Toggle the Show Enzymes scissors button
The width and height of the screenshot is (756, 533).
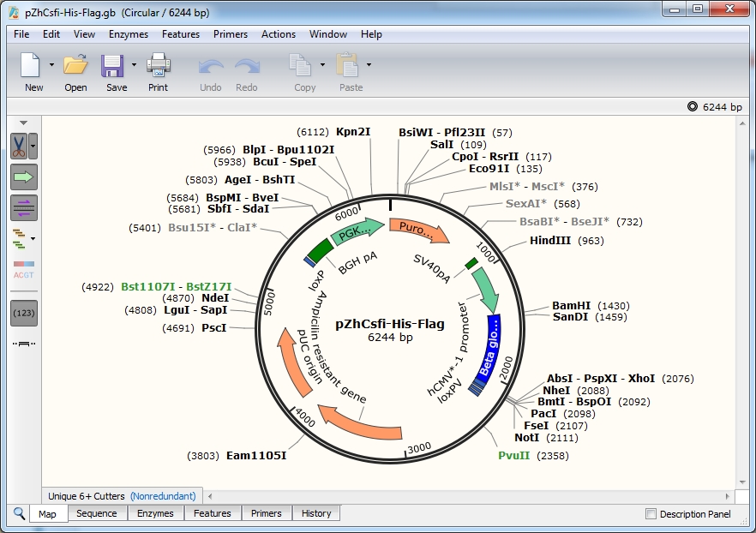click(19, 146)
